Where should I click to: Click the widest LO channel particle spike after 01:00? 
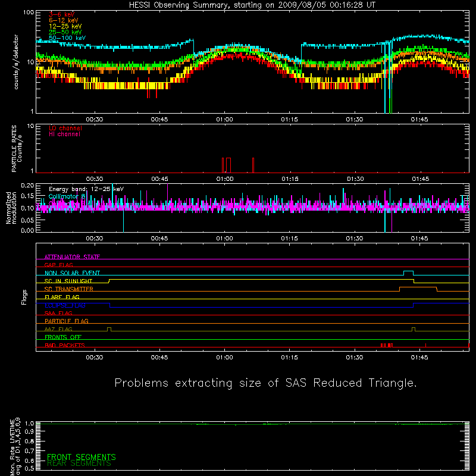[228, 165]
